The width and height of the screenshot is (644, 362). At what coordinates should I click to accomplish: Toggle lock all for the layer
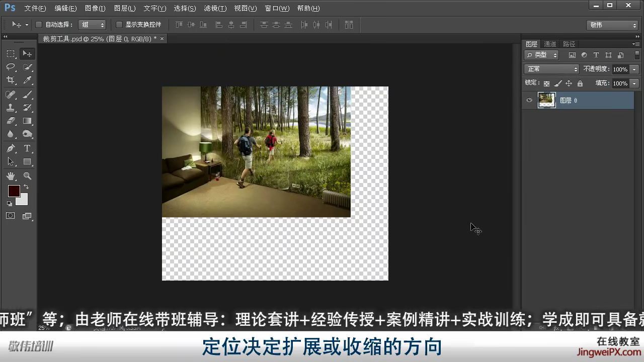click(x=580, y=83)
